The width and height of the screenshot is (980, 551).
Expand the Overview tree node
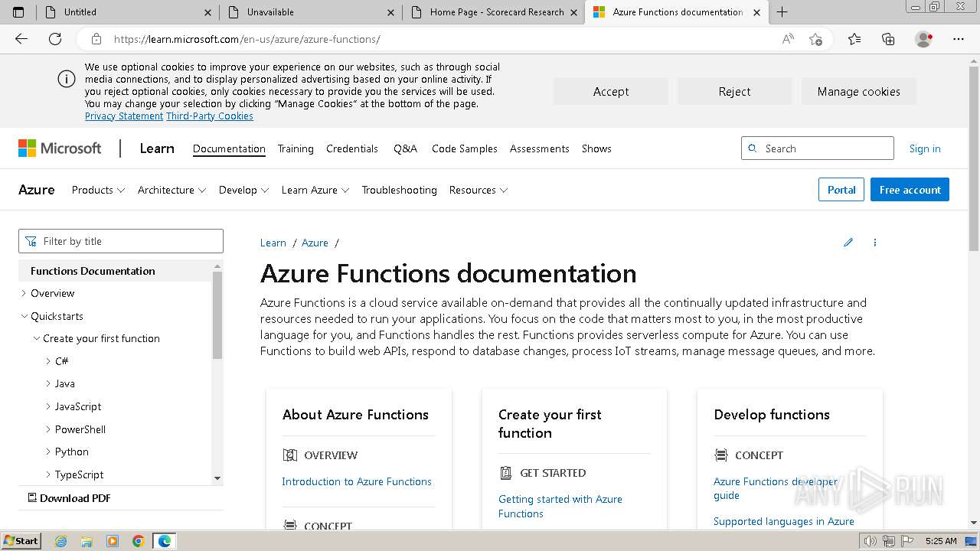(24, 293)
